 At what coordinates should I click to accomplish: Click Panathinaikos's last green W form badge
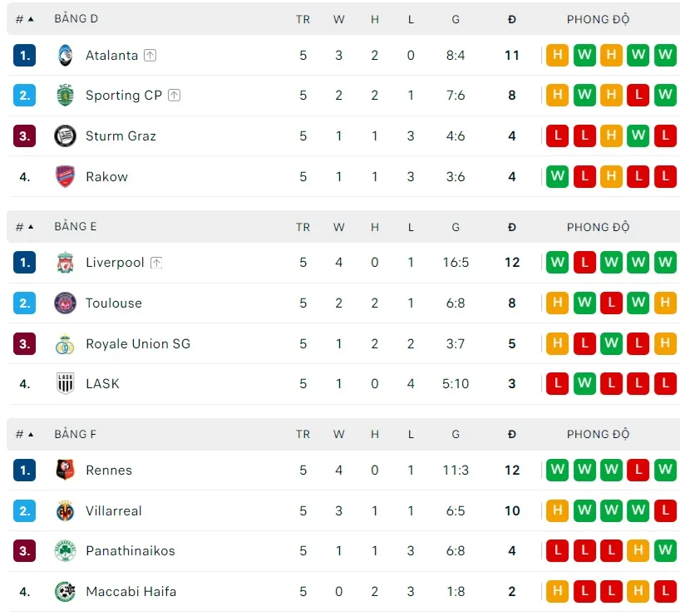(665, 551)
